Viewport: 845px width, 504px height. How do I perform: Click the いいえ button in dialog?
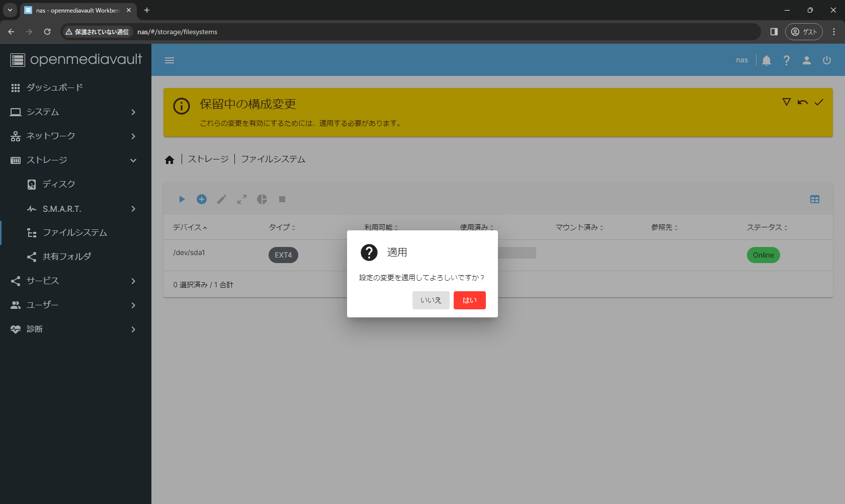tap(431, 300)
